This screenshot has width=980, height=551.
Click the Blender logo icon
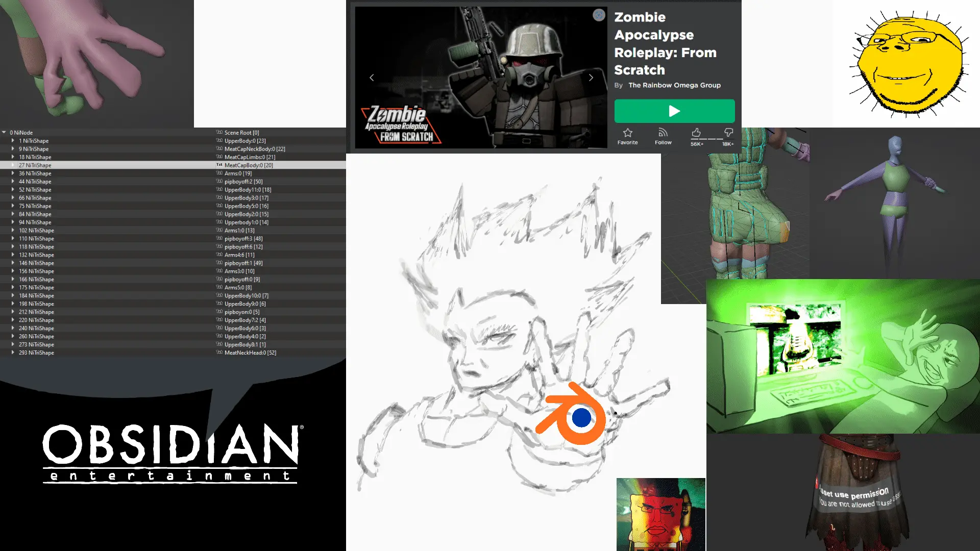(571, 413)
